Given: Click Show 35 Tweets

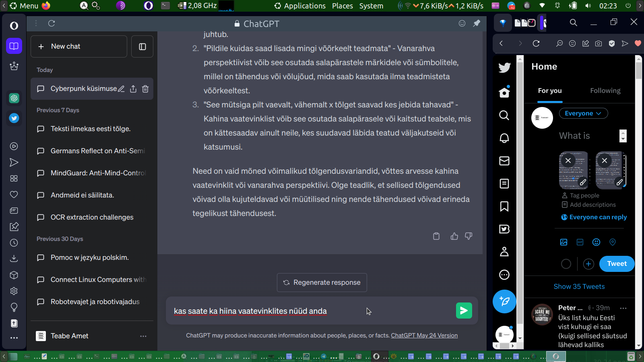Looking at the screenshot, I should [x=579, y=286].
